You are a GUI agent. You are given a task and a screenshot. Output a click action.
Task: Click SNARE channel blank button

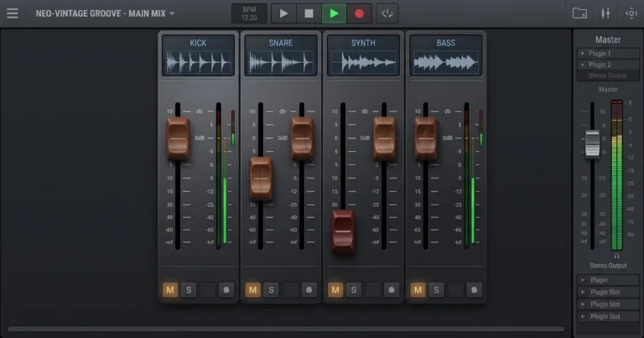coord(290,290)
